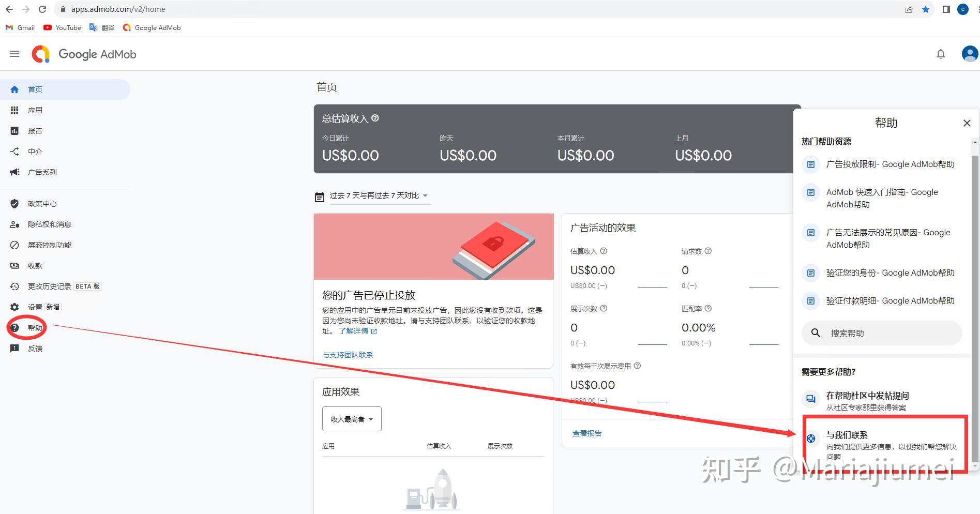This screenshot has width=980, height=514.
Task: Open the 应用 section in the sidebar
Action: (x=35, y=110)
